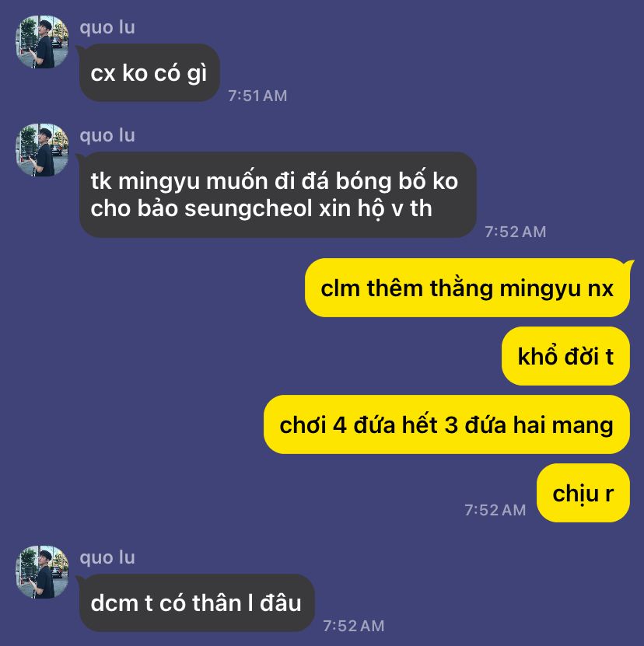Click 7:52 AM timestamp beside the seungcheol message
The image size is (644, 646).
(516, 232)
